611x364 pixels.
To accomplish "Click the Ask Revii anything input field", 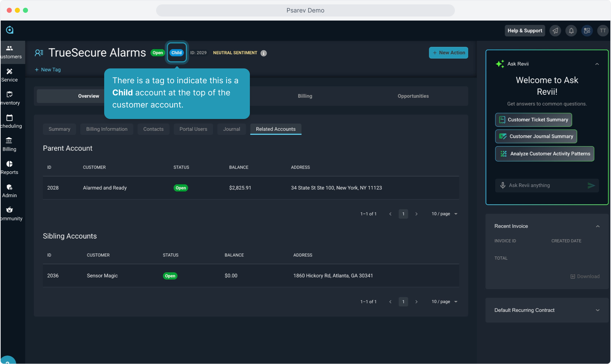I will pos(545,185).
